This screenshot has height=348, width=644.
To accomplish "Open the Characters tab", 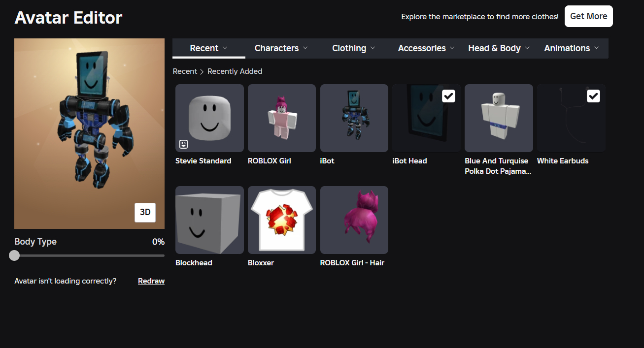I will point(281,48).
